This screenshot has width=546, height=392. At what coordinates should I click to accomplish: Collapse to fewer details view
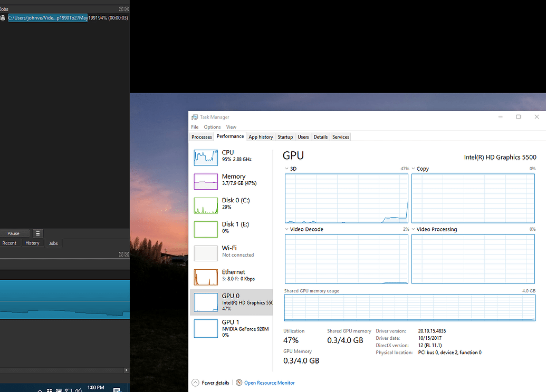pyautogui.click(x=210, y=383)
